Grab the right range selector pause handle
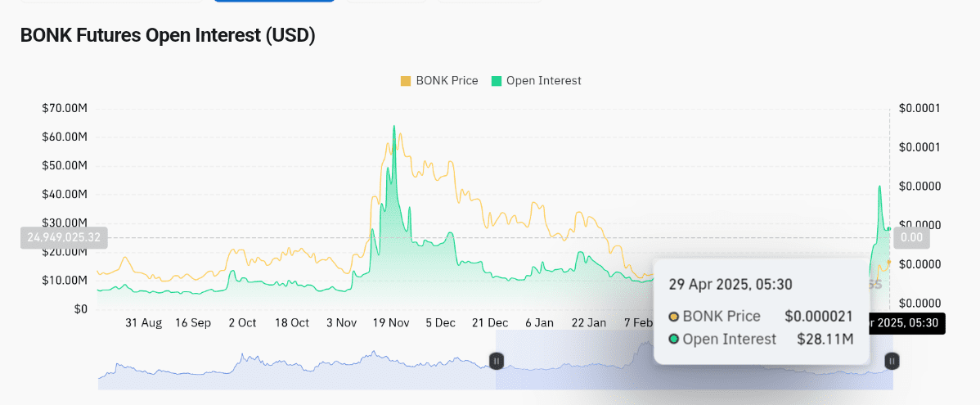 click(x=892, y=361)
